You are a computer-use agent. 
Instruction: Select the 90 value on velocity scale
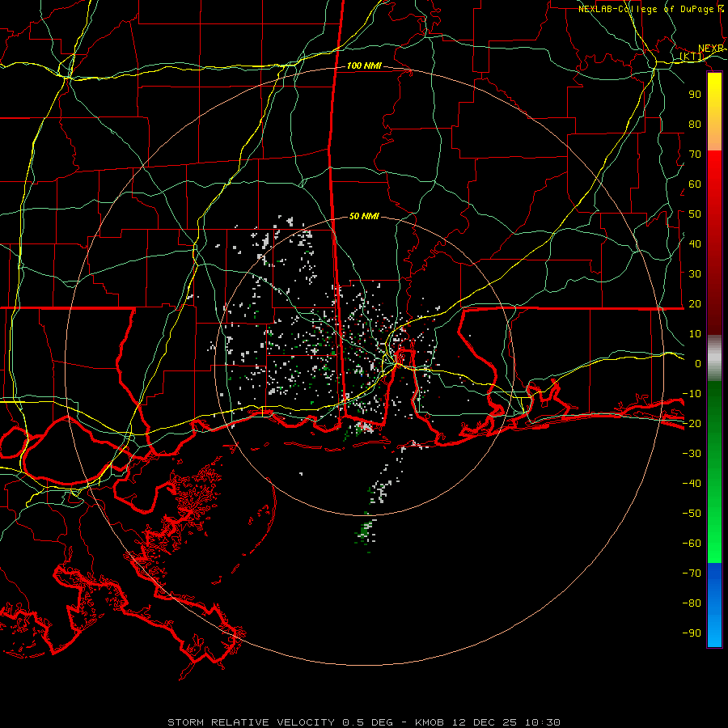pos(695,95)
